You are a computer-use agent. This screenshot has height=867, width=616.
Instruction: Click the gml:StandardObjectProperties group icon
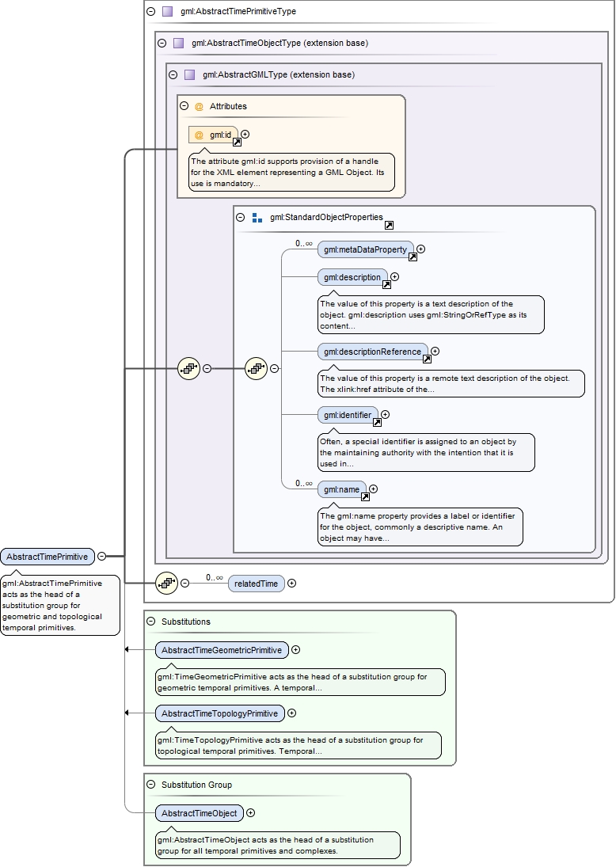point(257,218)
